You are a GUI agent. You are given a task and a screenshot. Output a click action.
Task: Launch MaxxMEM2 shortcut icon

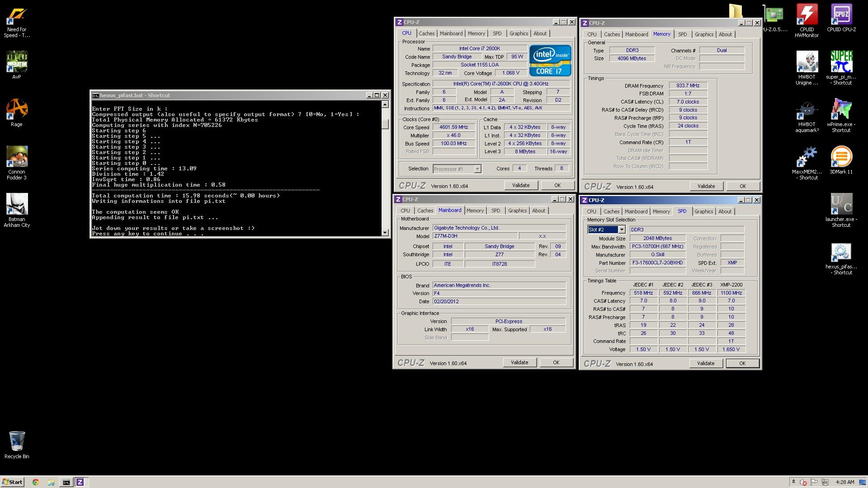pos(807,163)
